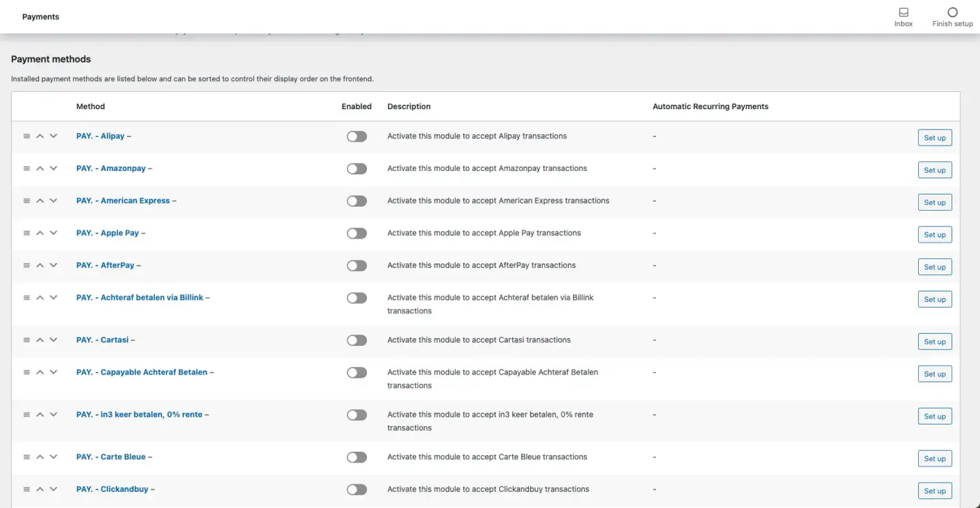Open the PAY. - Apple Pay link
This screenshot has height=508, width=980.
(x=108, y=233)
